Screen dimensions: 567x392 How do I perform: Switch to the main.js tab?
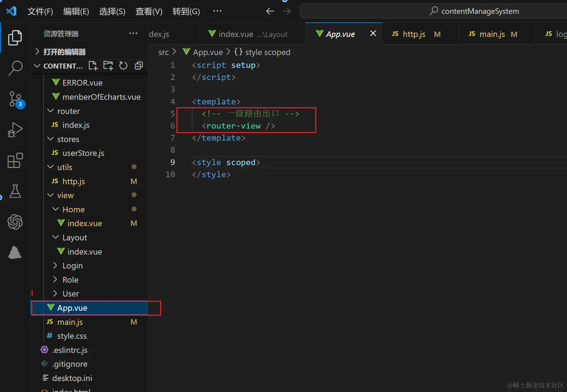click(497, 34)
